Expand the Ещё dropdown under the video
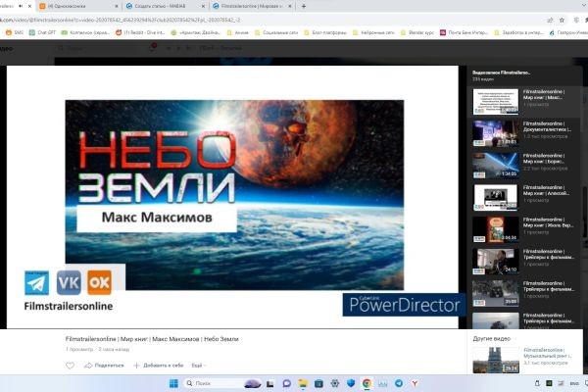588x392 pixels. pos(199,366)
